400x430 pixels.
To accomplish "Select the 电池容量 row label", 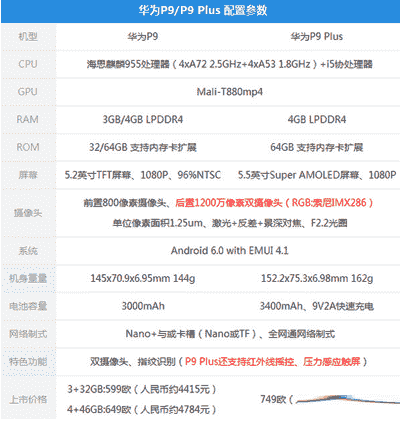I will click(x=28, y=306).
